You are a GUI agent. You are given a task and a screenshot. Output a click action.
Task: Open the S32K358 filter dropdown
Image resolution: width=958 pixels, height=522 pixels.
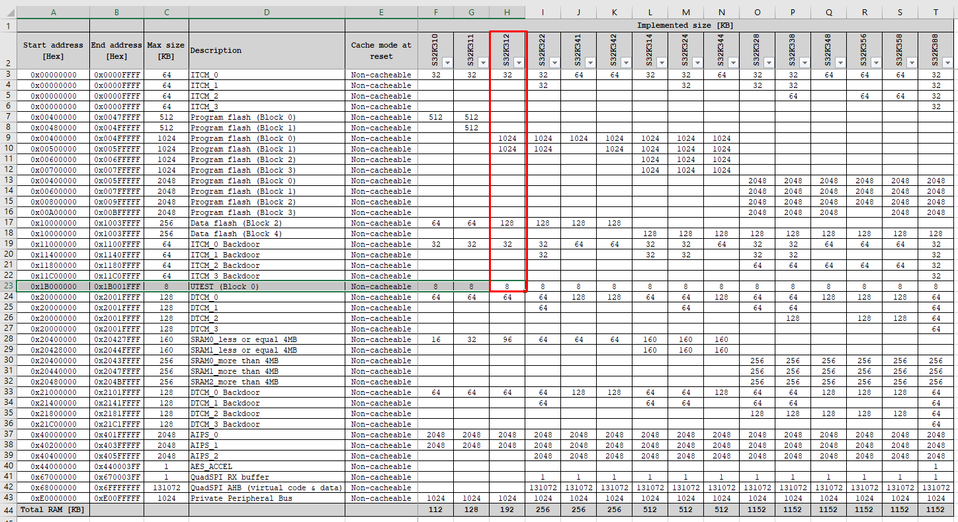pyautogui.click(x=912, y=62)
